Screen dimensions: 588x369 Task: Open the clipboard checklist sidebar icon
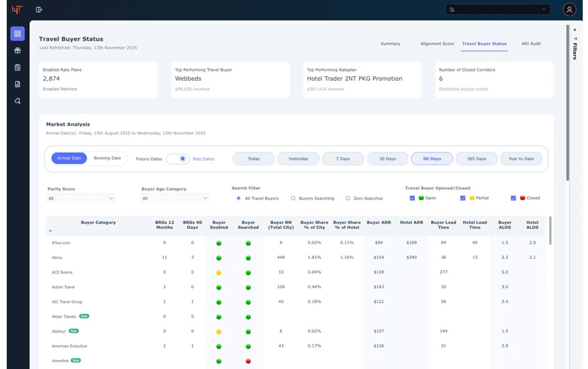tap(17, 67)
